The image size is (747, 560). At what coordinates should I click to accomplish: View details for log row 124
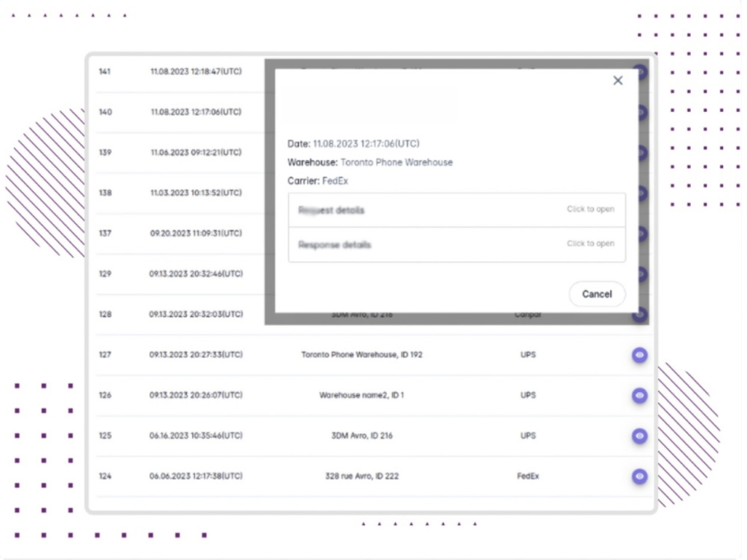(639, 476)
